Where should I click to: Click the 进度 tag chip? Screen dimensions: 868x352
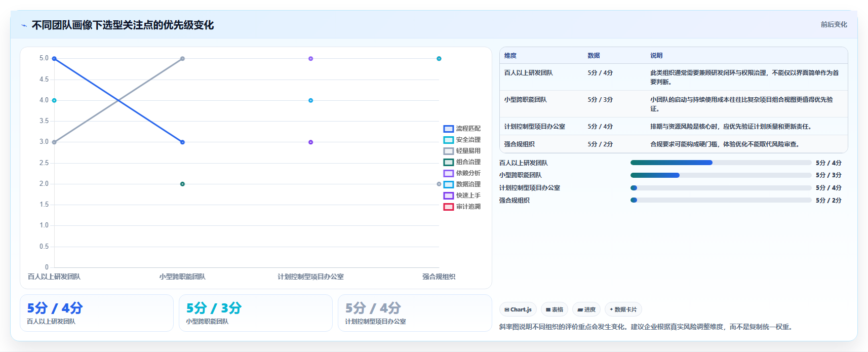(x=586, y=309)
